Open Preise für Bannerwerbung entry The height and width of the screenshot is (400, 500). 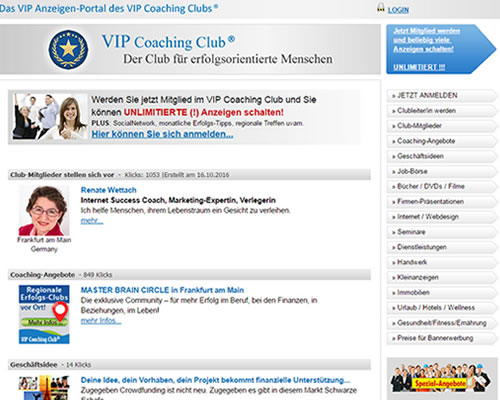(x=441, y=338)
